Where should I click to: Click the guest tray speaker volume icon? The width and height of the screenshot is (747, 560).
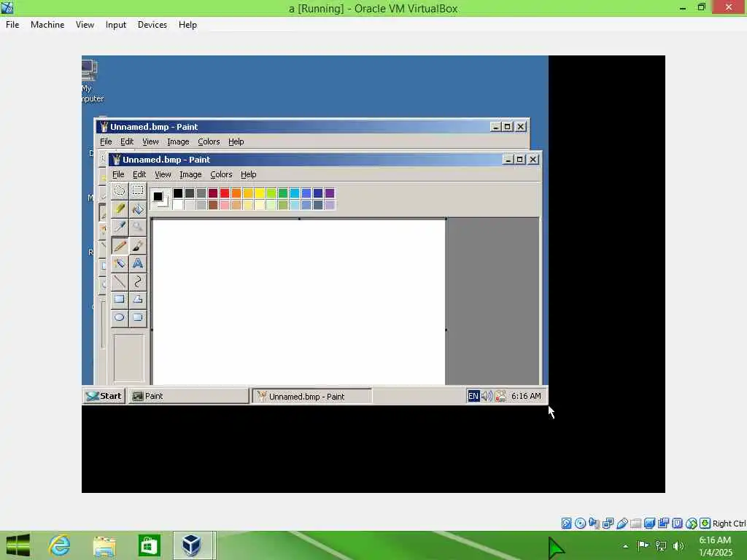coord(487,396)
